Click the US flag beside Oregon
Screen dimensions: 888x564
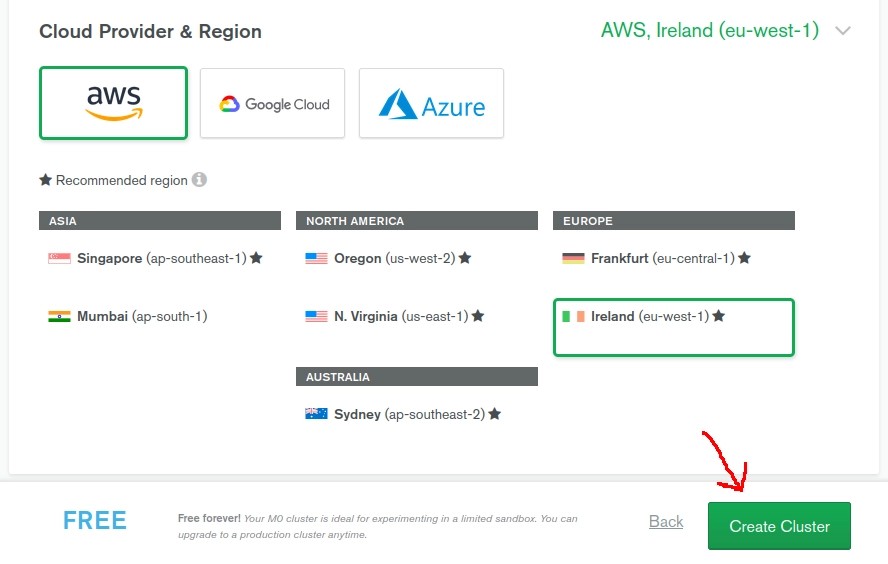(x=317, y=258)
